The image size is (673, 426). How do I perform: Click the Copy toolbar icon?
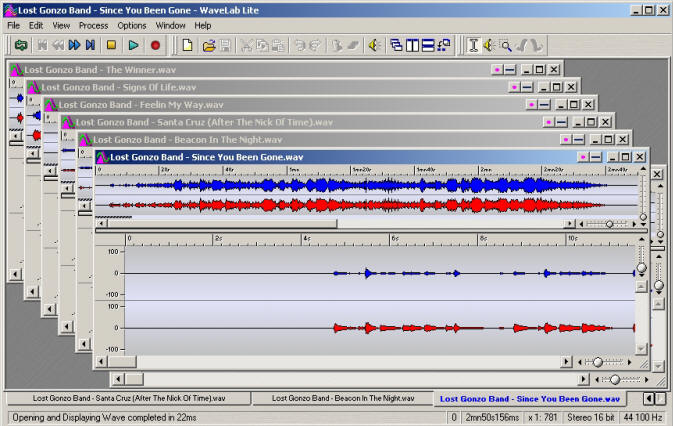262,45
